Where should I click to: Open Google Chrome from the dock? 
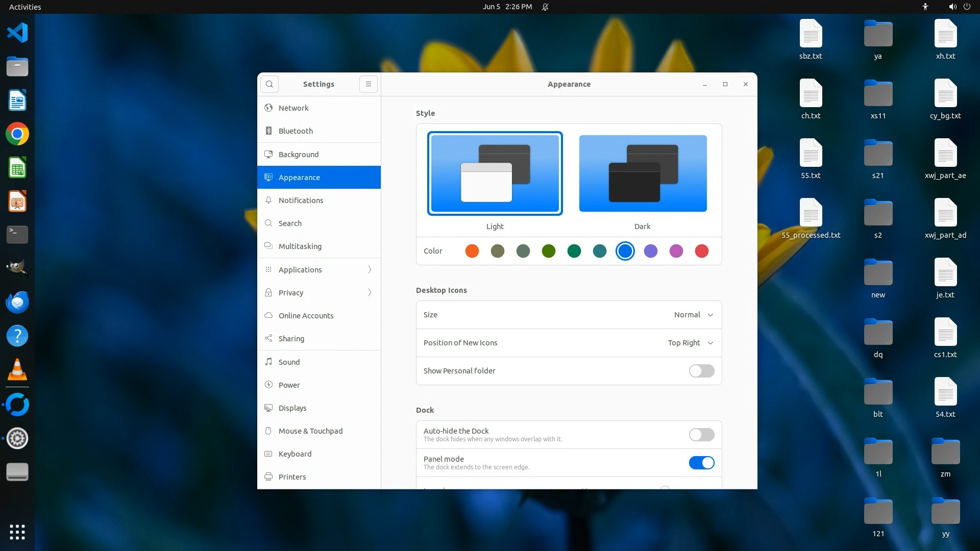pyautogui.click(x=17, y=134)
